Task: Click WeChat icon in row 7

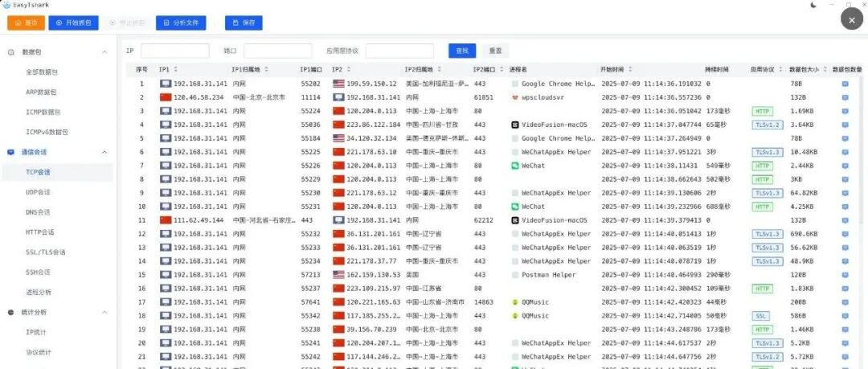Action: 515,166
